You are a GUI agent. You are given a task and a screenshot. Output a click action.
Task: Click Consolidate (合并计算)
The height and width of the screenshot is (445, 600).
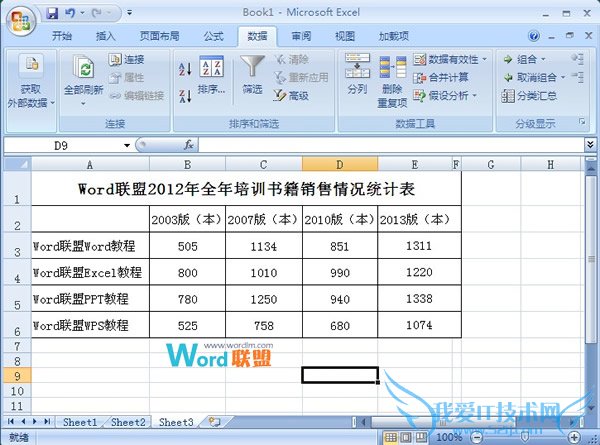point(441,78)
